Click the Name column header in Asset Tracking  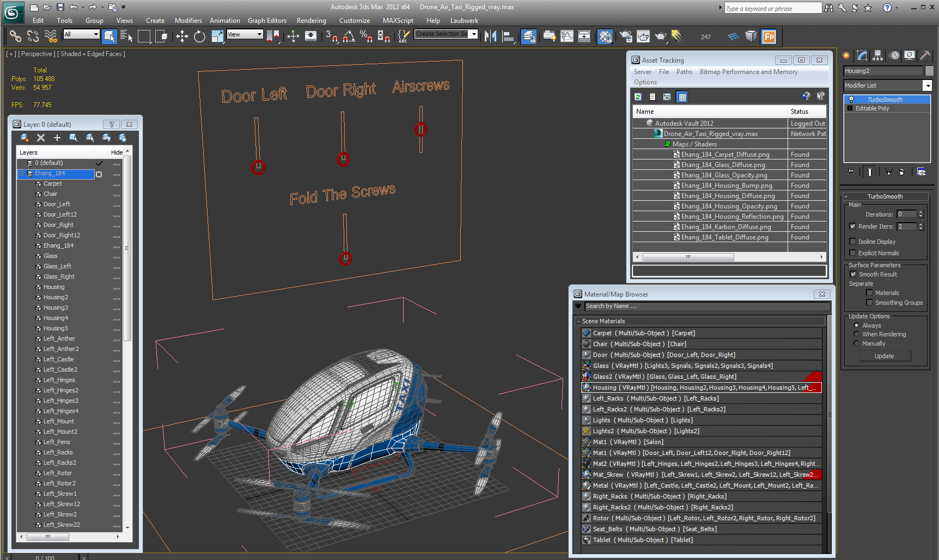(x=711, y=112)
